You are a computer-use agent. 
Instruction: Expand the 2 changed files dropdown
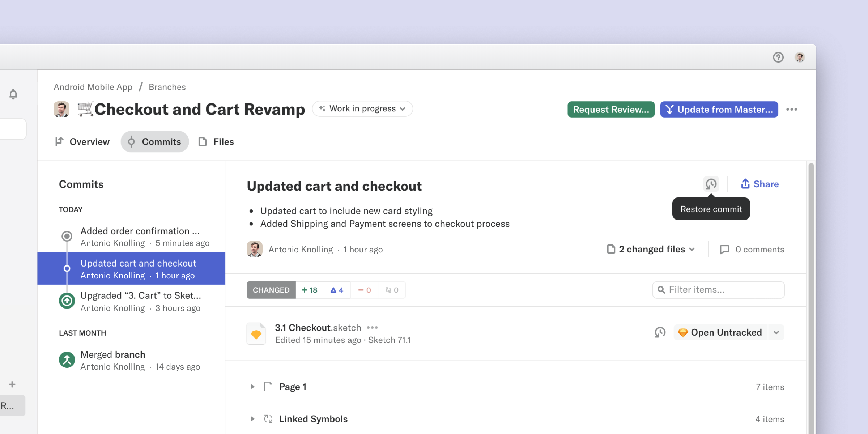tap(651, 249)
